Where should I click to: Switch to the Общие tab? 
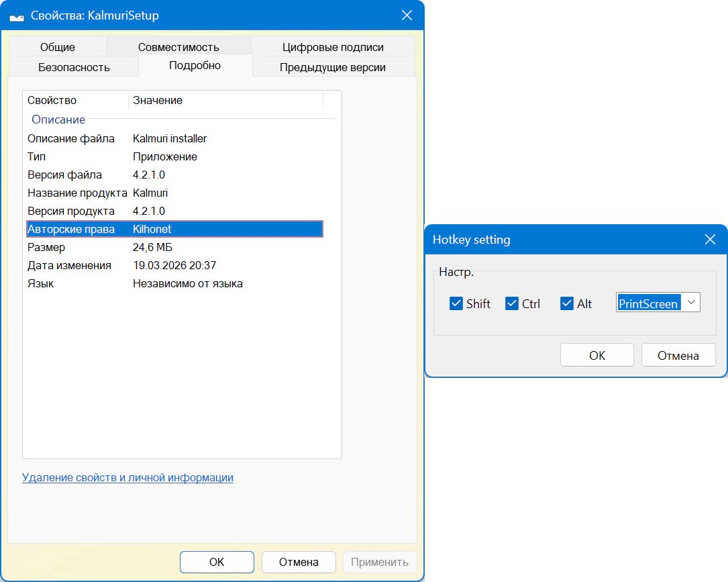[58, 47]
